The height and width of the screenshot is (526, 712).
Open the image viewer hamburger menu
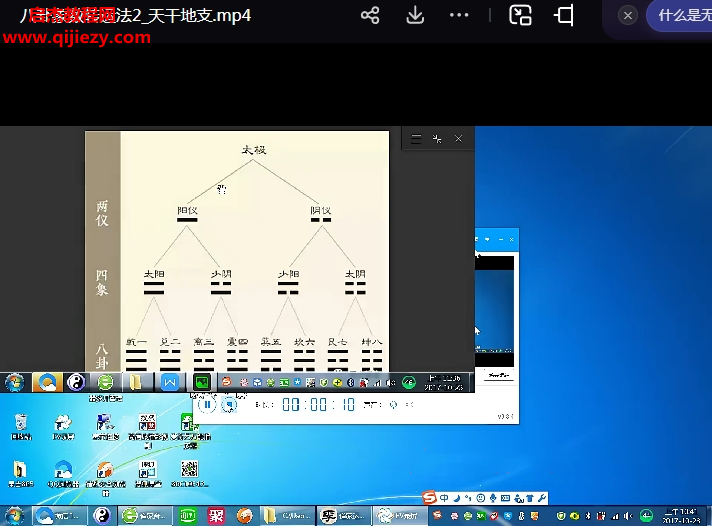pos(416,139)
